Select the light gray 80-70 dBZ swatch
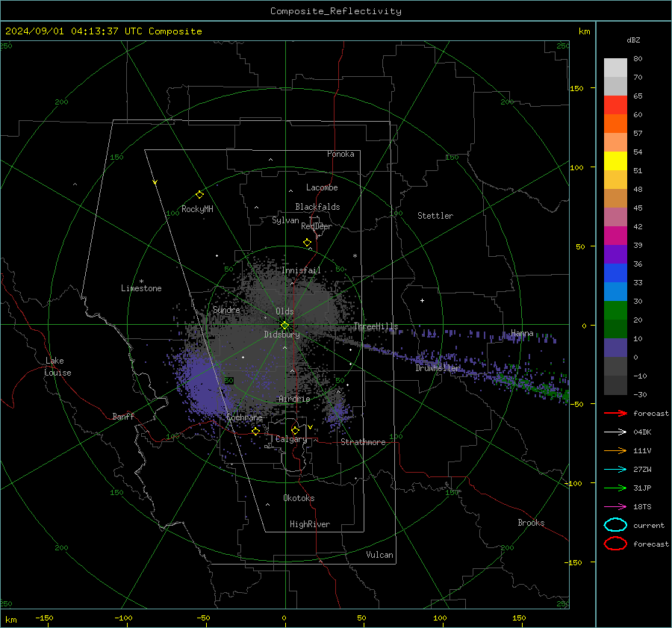Image resolution: width=672 pixels, height=628 pixels. [615, 67]
